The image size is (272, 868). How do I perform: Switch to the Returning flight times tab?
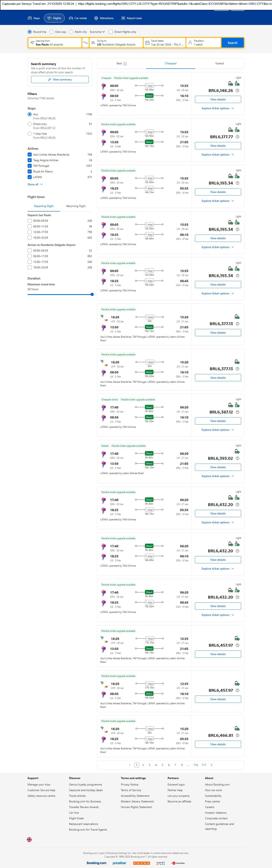click(76, 206)
